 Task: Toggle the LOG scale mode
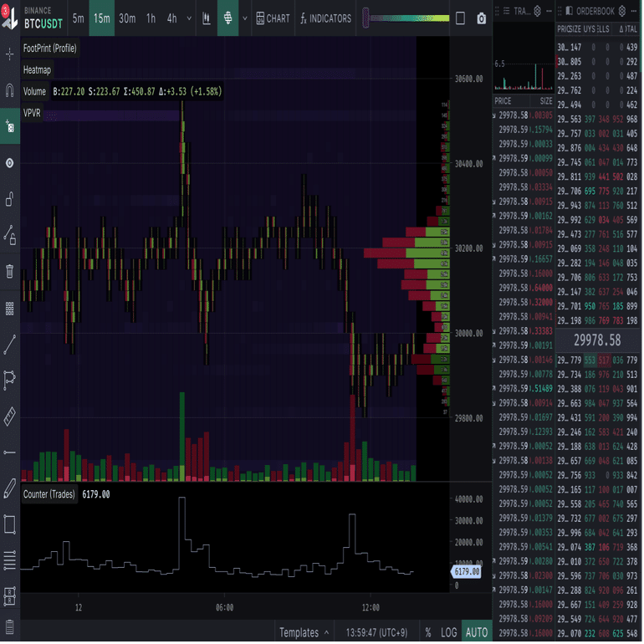[x=448, y=632]
